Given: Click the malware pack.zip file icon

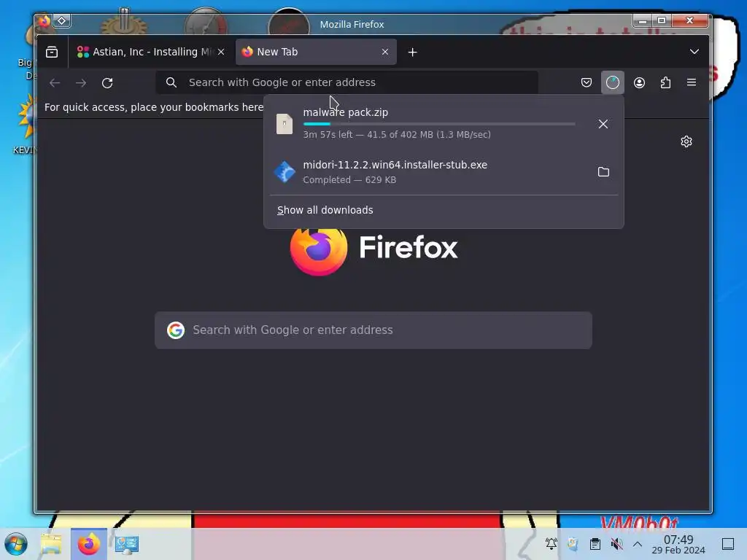Looking at the screenshot, I should pos(285,124).
